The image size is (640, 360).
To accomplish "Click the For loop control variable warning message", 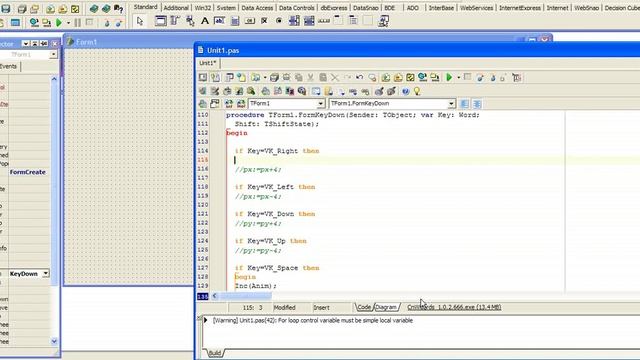I will [x=313, y=320].
